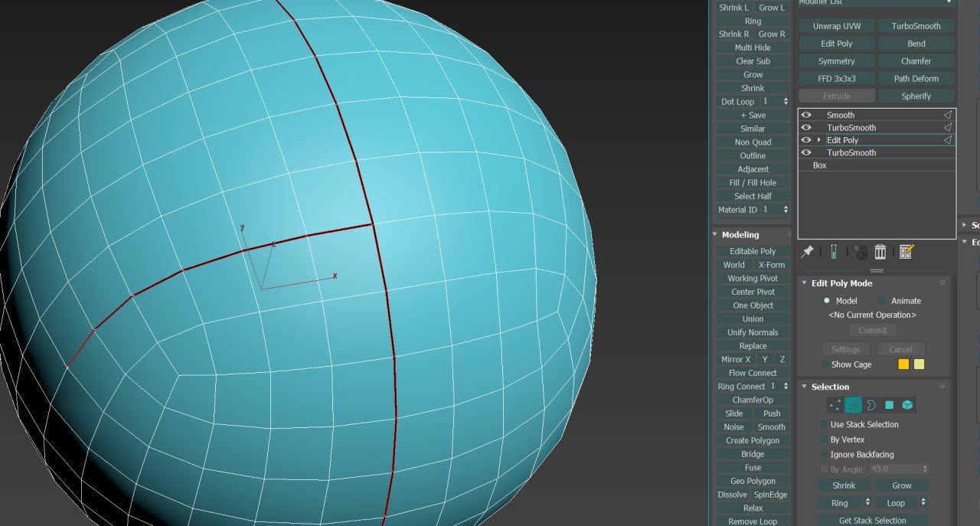The image size is (980, 526).
Task: Toggle visibility eye of Smooth modifier
Action: (x=806, y=115)
